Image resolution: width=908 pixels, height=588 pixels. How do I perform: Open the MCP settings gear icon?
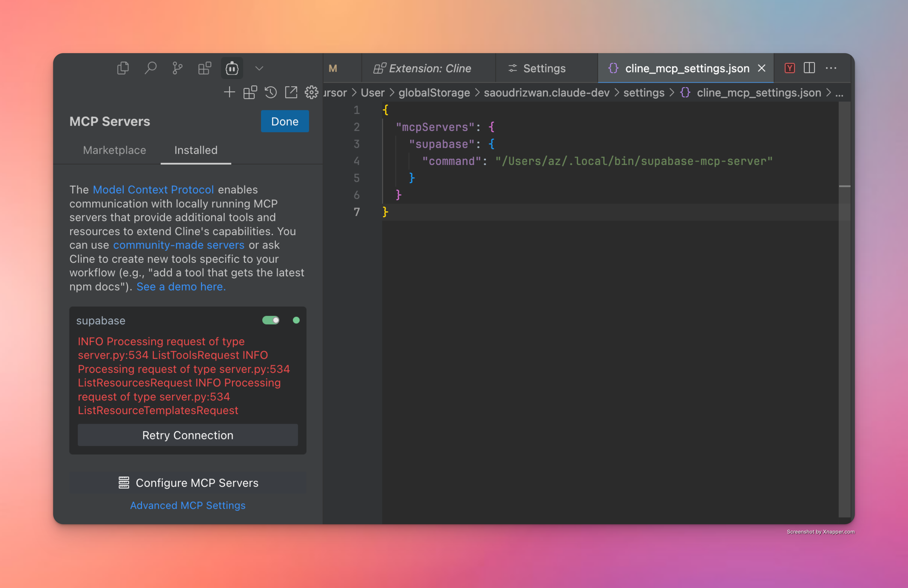pos(311,92)
